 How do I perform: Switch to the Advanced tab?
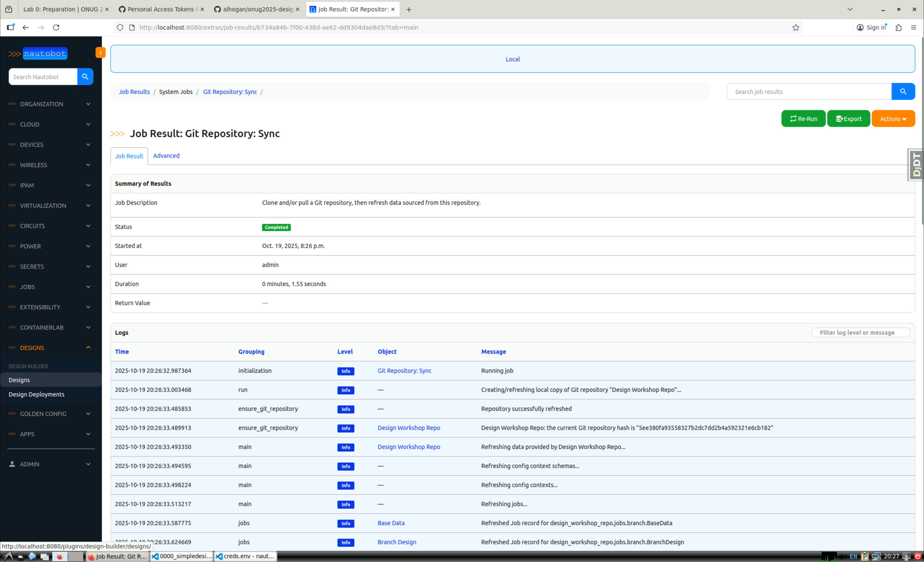coord(166,156)
